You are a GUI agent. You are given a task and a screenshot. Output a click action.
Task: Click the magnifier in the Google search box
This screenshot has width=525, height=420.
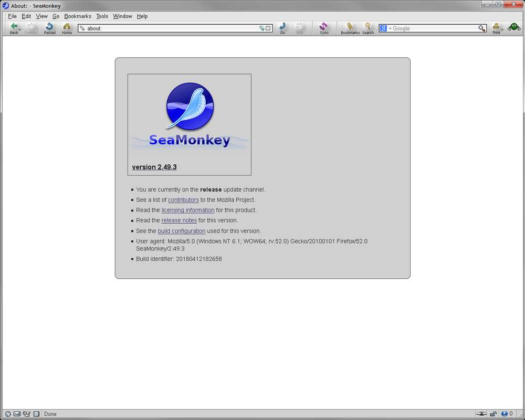coord(481,28)
